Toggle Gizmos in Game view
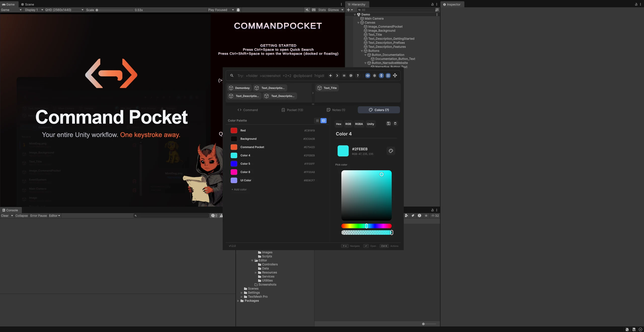 tap(333, 10)
